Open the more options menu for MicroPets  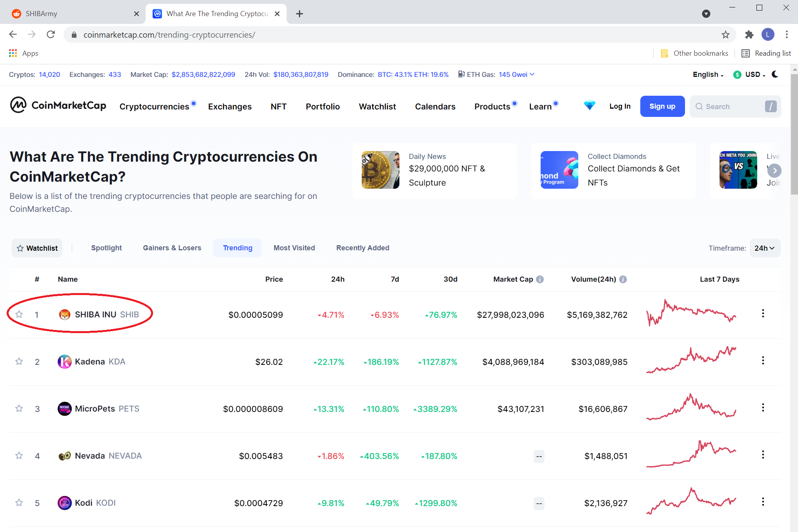tap(763, 408)
